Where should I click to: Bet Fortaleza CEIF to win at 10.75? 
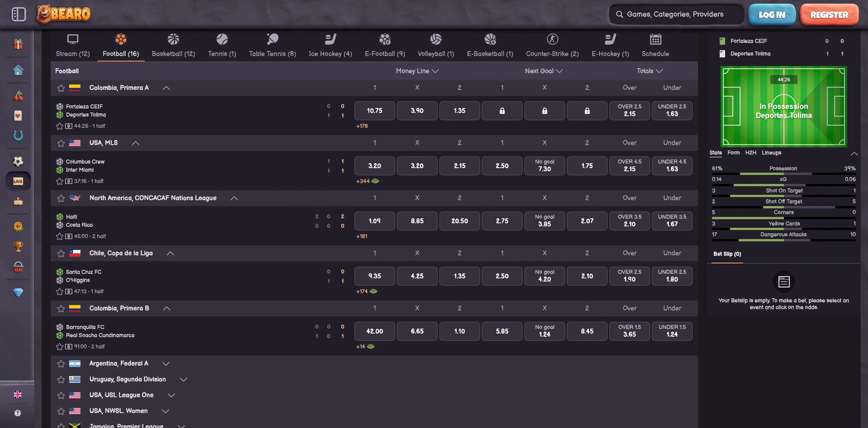point(374,111)
